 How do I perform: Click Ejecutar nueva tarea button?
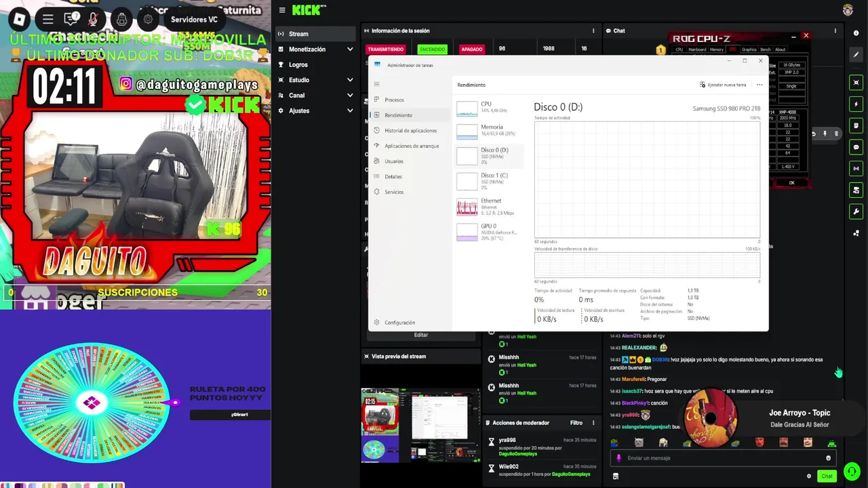(723, 85)
